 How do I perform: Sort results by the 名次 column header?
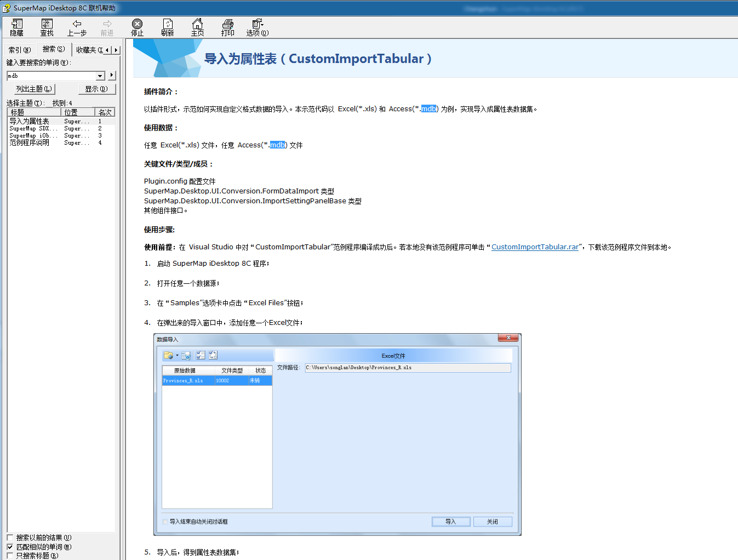click(105, 112)
